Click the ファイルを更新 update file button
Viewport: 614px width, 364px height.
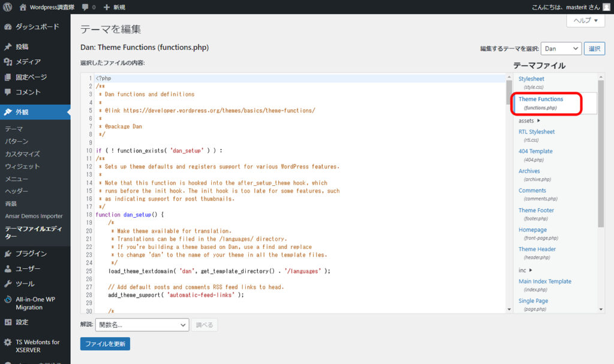pyautogui.click(x=105, y=344)
